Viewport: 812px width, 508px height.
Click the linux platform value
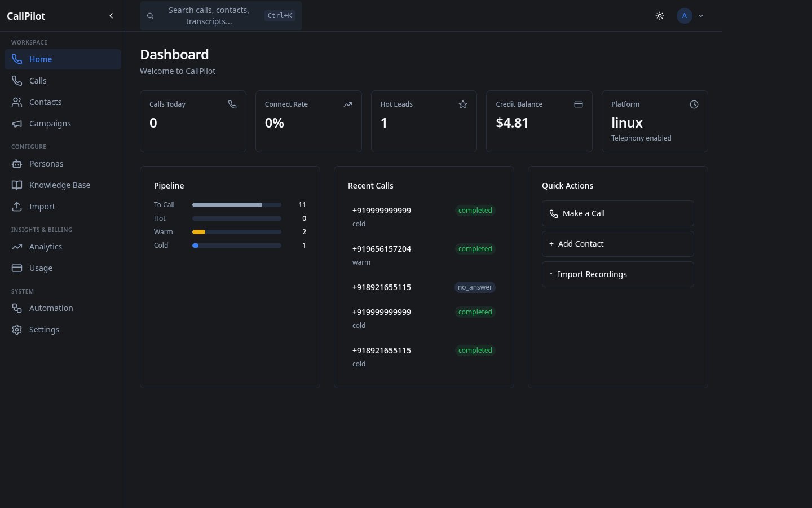click(627, 123)
